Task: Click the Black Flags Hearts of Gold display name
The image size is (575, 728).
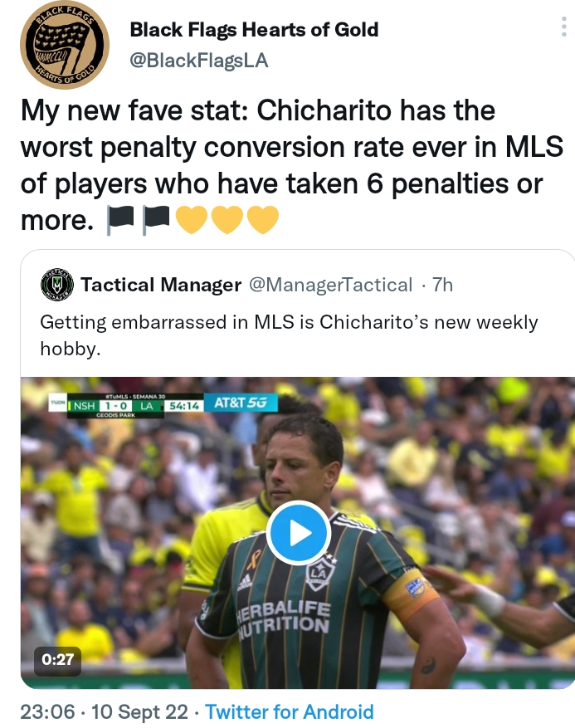Action: click(x=253, y=30)
